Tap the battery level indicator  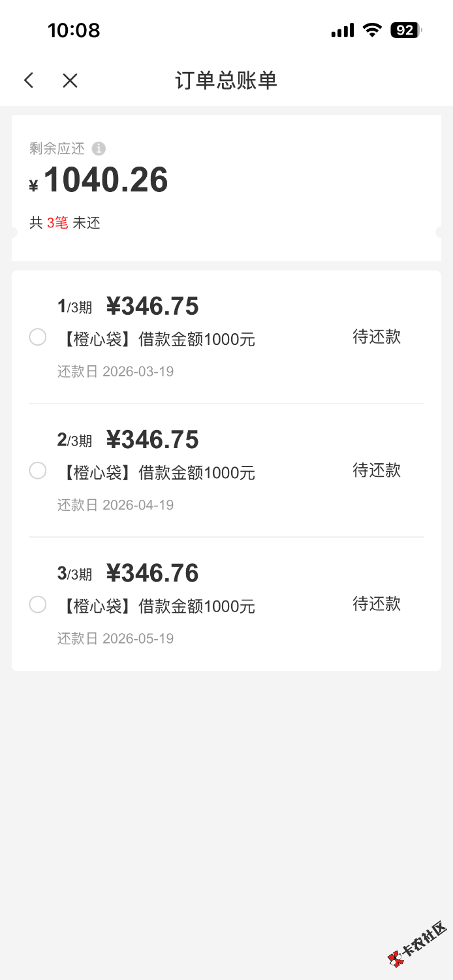pyautogui.click(x=405, y=30)
